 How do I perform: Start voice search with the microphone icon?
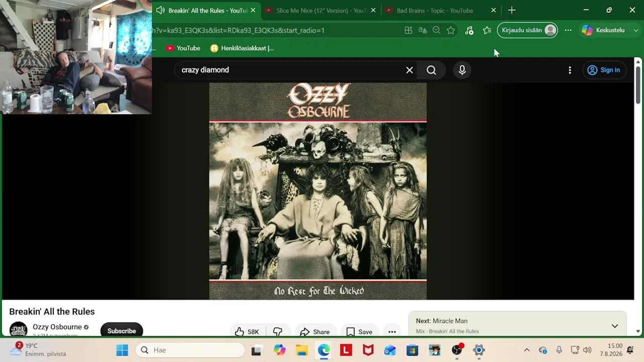[462, 70]
